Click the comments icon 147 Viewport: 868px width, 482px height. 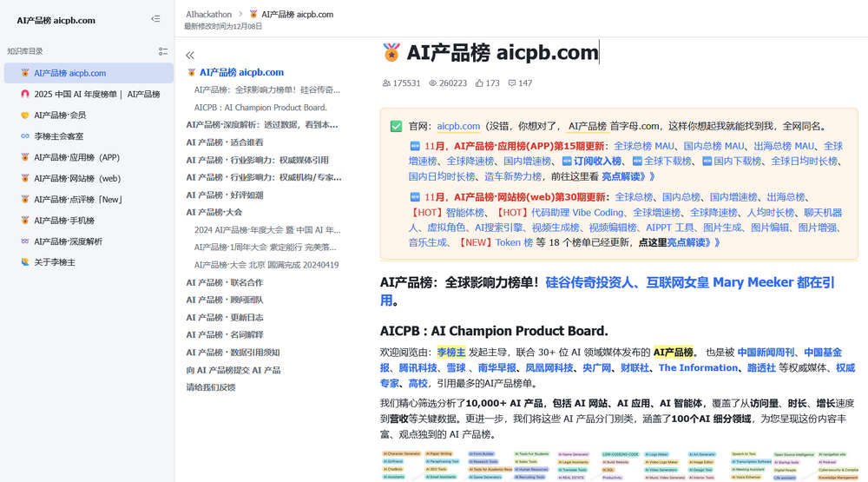tap(512, 83)
